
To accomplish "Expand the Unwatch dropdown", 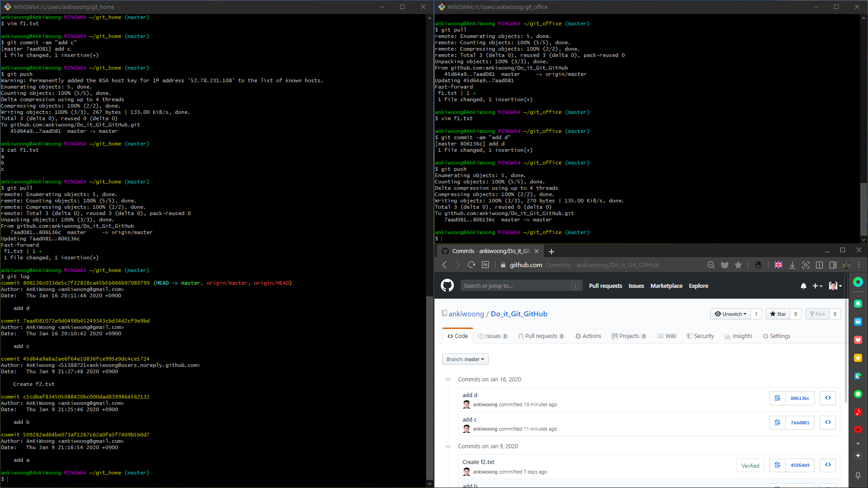I will [x=731, y=314].
